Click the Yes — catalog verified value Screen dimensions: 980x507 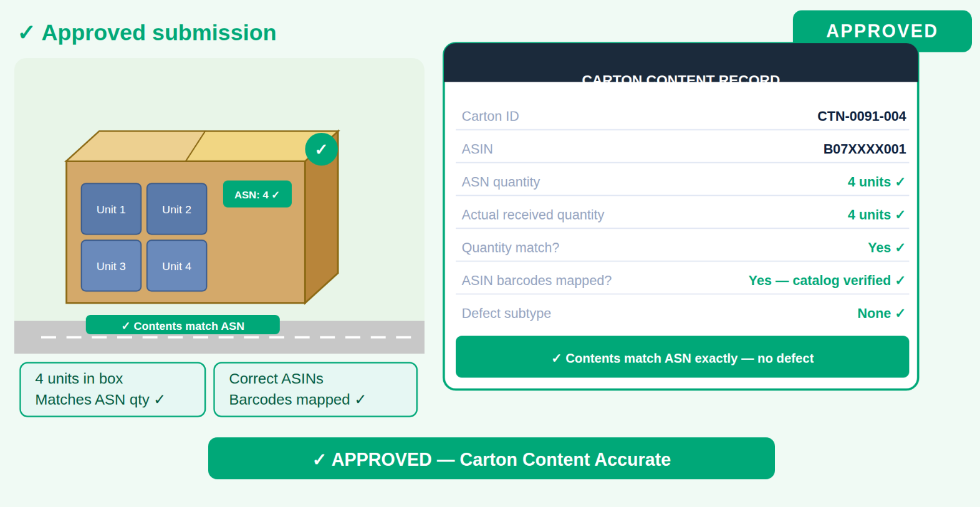click(x=827, y=281)
